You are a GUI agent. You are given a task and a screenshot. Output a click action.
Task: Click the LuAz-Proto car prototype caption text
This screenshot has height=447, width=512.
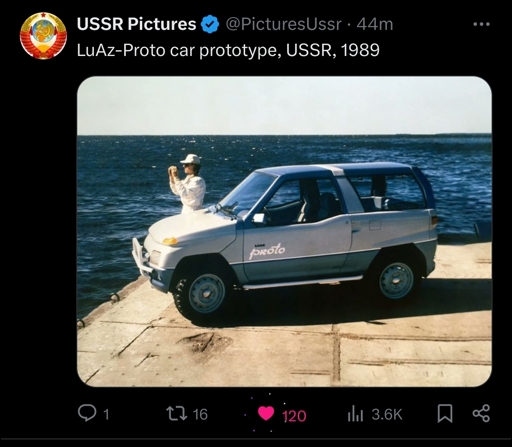click(228, 50)
